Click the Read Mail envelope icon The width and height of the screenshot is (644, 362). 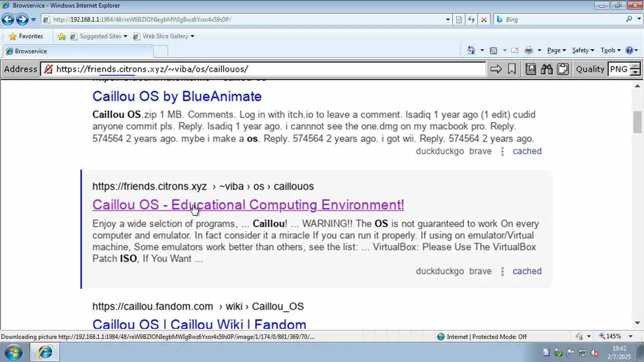515,50
